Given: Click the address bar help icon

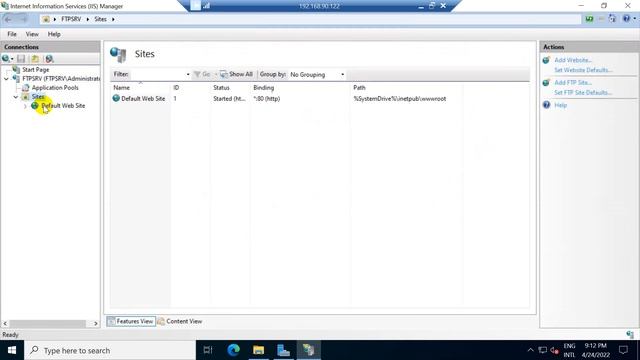Looking at the screenshot, I should click(x=627, y=19).
